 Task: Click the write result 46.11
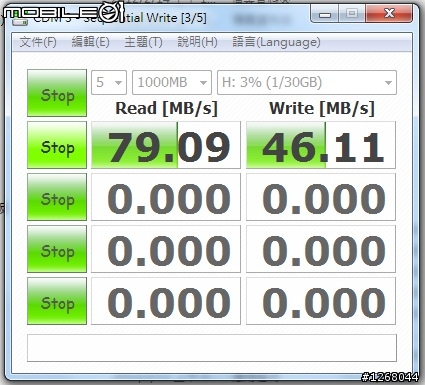pyautogui.click(x=321, y=145)
